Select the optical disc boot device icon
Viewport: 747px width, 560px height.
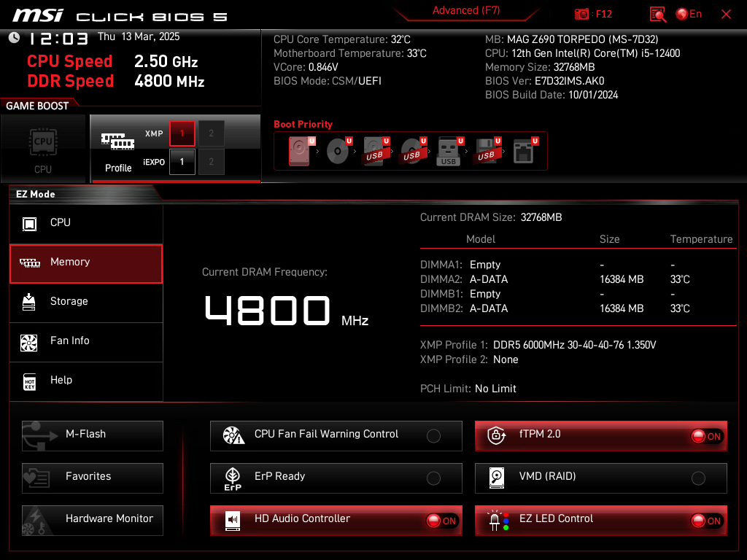(x=338, y=151)
